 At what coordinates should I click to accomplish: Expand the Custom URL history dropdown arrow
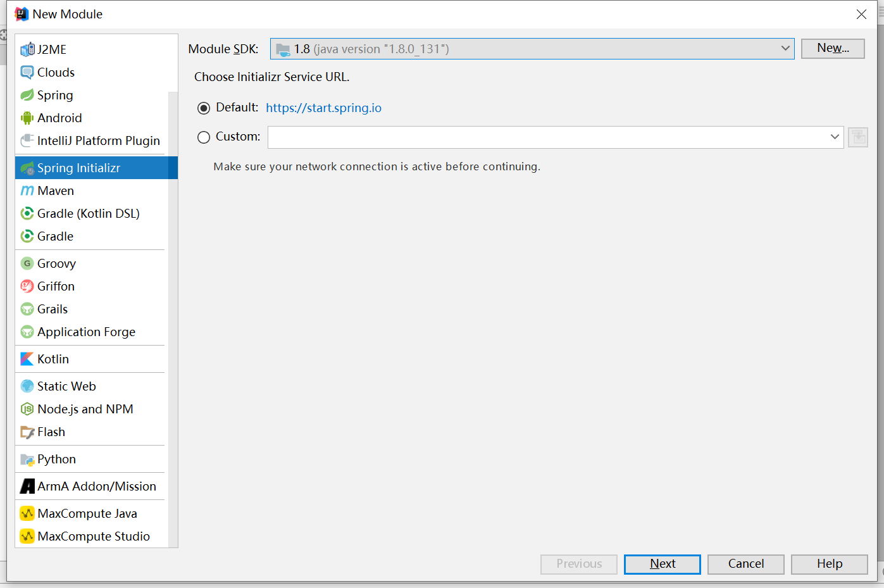click(835, 137)
